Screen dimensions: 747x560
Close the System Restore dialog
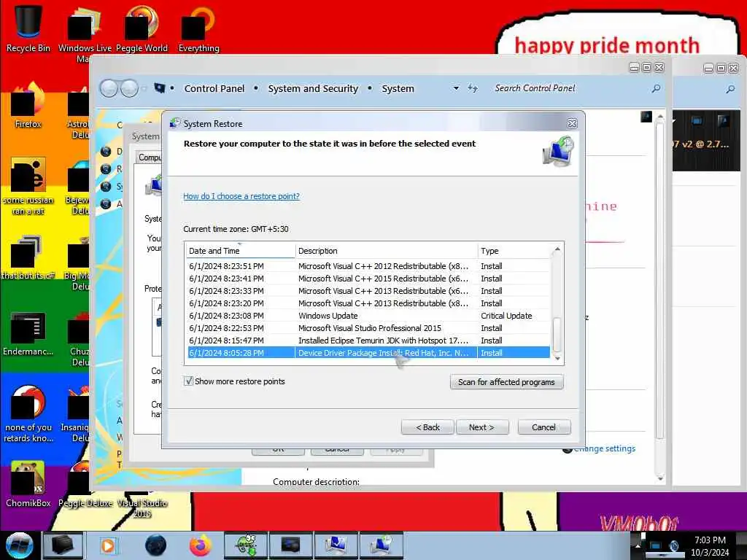click(x=572, y=124)
